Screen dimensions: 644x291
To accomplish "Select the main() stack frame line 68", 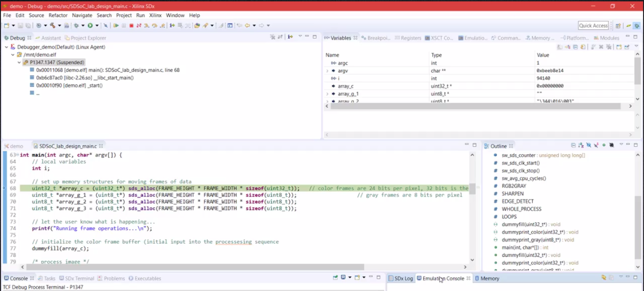I will coord(105,70).
